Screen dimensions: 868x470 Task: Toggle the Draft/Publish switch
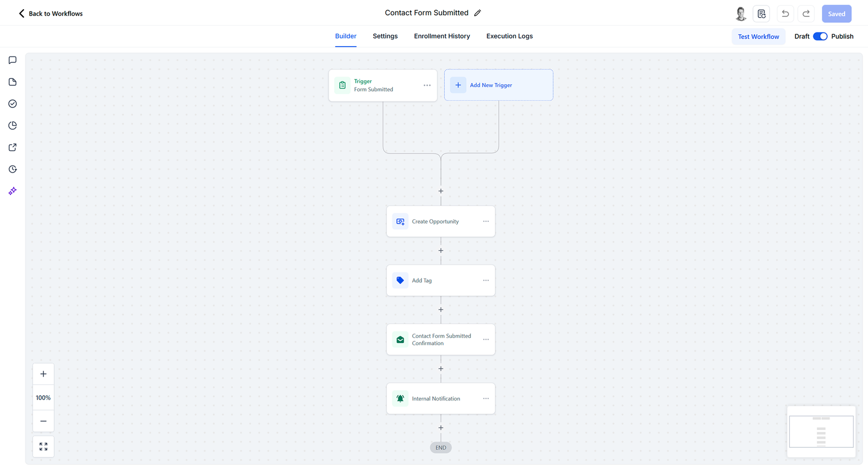click(820, 36)
